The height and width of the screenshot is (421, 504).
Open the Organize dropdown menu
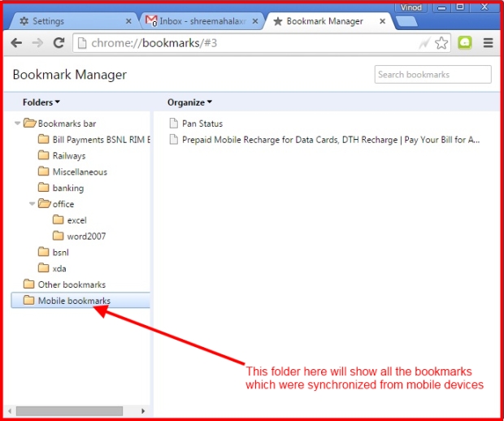[189, 102]
